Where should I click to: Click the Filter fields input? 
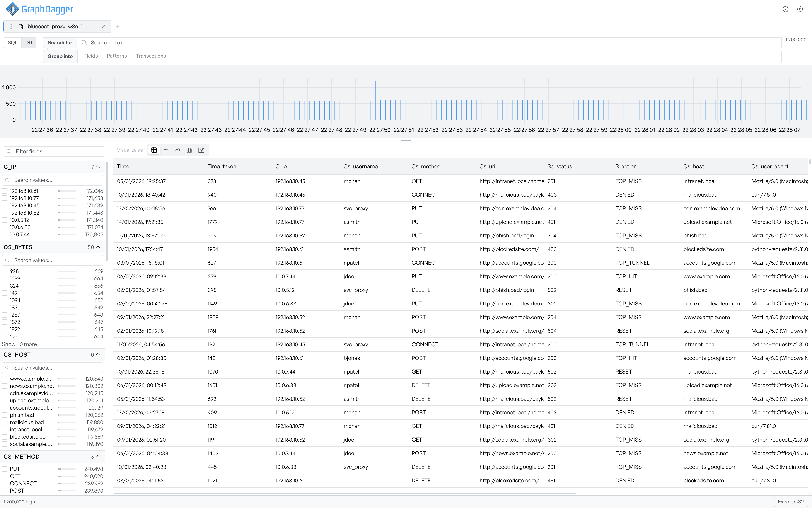(54, 151)
